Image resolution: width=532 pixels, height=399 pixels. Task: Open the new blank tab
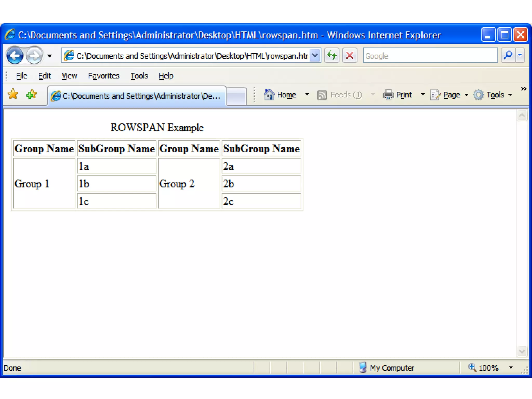coord(236,96)
